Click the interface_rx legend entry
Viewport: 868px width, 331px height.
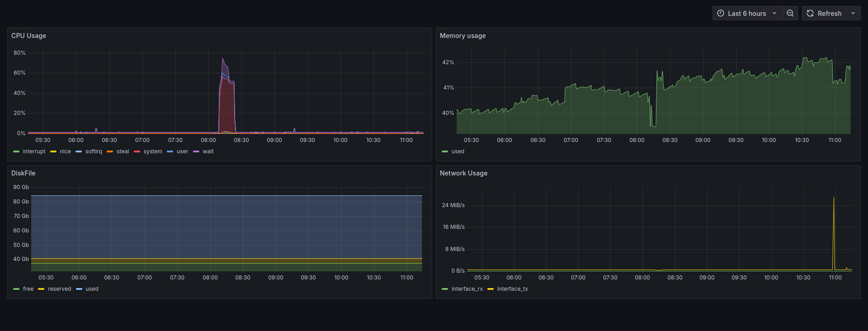pos(467,289)
